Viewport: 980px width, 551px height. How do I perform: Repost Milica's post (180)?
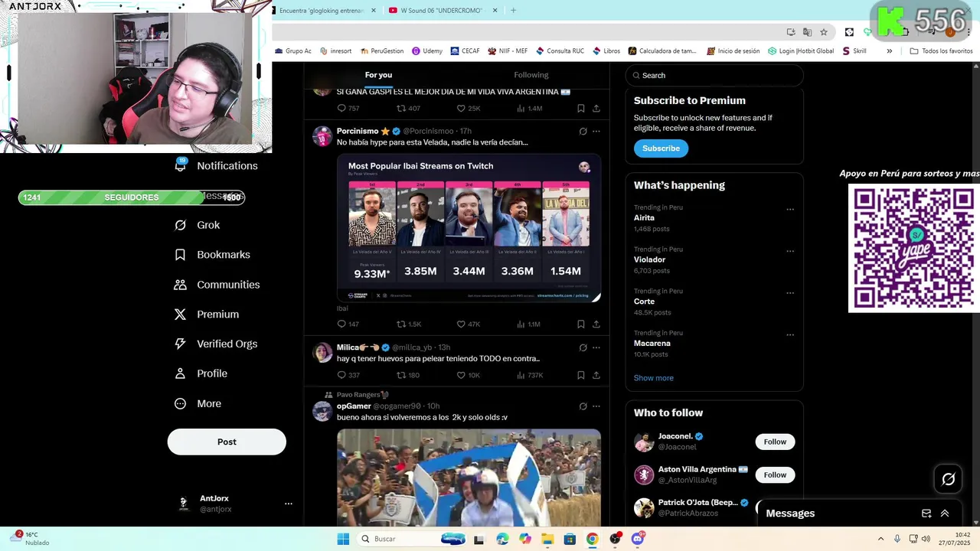(x=408, y=375)
